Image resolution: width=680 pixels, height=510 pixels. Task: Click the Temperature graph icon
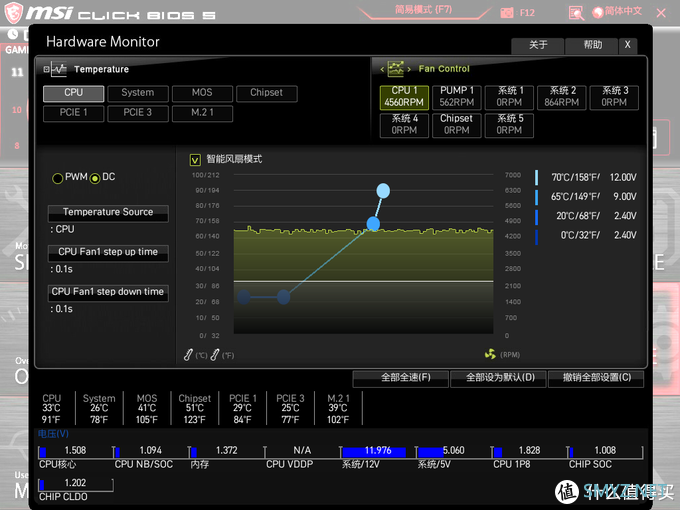[59, 69]
